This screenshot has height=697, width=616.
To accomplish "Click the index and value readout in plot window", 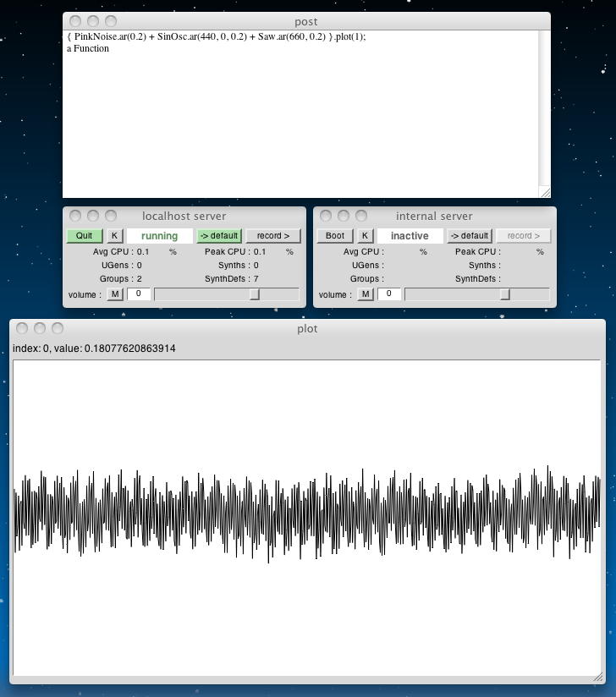I will click(94, 348).
